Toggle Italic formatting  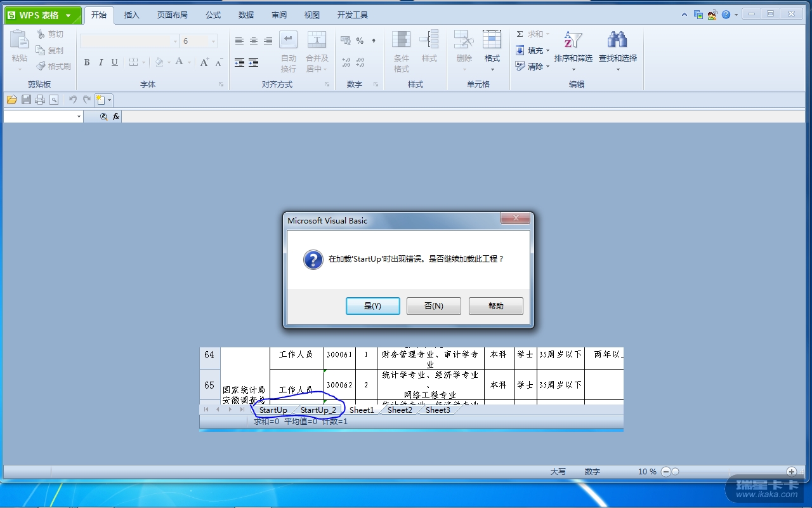(101, 62)
